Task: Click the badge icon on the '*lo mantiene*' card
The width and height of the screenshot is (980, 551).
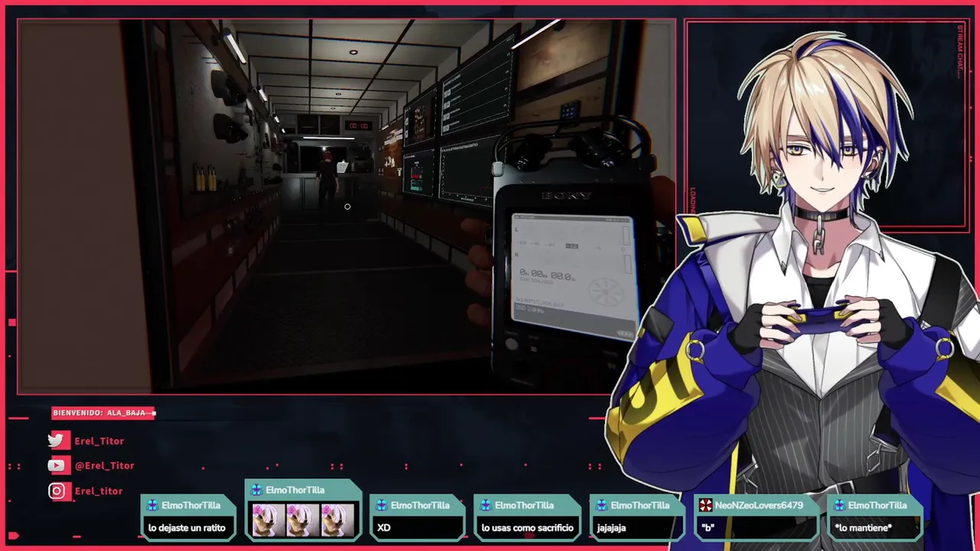Action: [839, 505]
